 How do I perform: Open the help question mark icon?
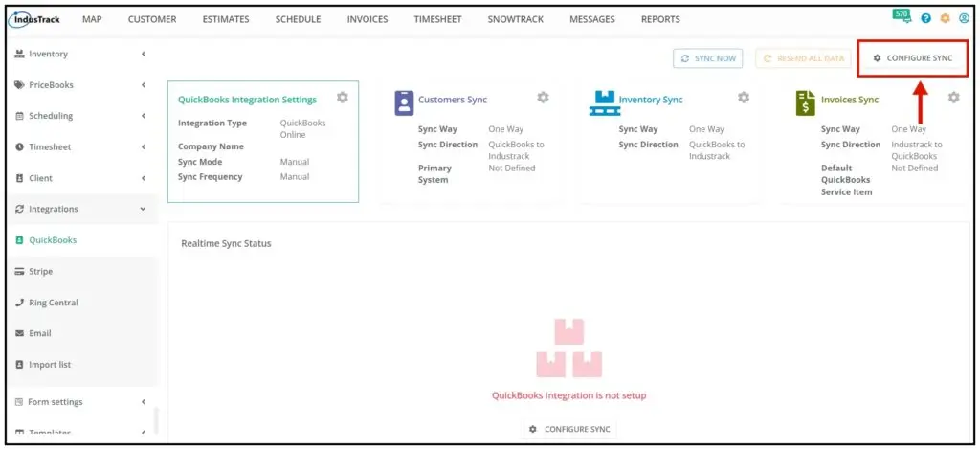(x=926, y=19)
